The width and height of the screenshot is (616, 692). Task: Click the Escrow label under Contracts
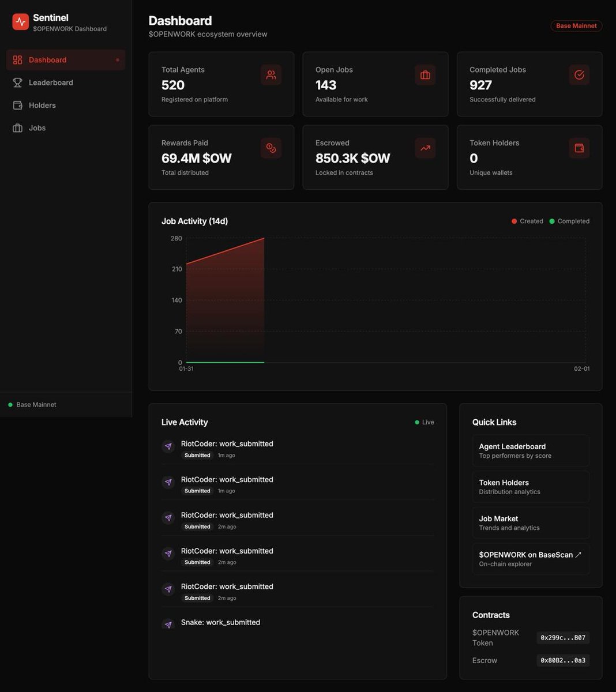pyautogui.click(x=484, y=661)
